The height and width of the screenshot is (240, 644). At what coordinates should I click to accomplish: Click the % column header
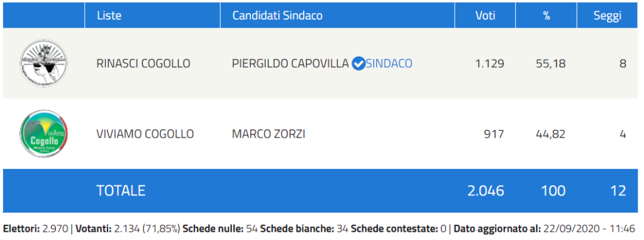point(547,16)
